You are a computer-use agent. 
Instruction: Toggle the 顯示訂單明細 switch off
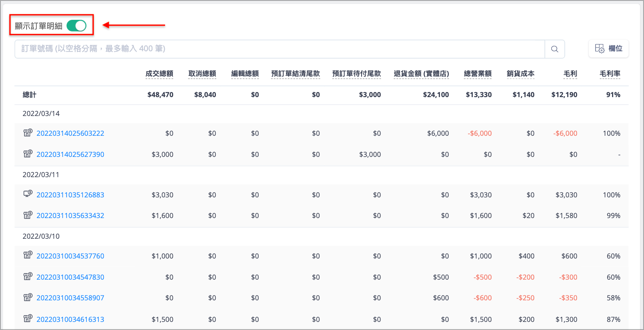pyautogui.click(x=76, y=26)
